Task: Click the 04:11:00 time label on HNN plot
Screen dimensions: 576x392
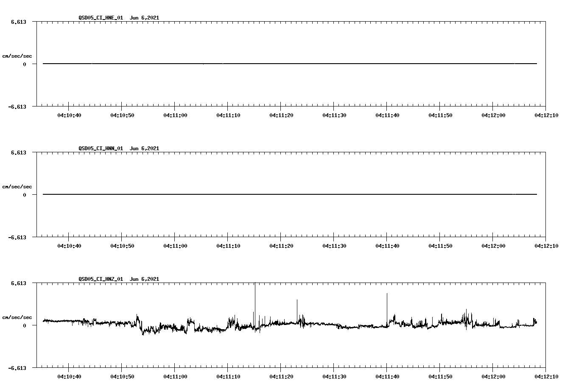Action: point(175,246)
